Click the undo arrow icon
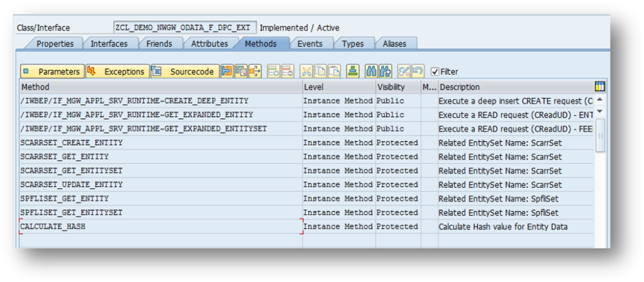The width and height of the screenshot is (644, 282). click(418, 72)
